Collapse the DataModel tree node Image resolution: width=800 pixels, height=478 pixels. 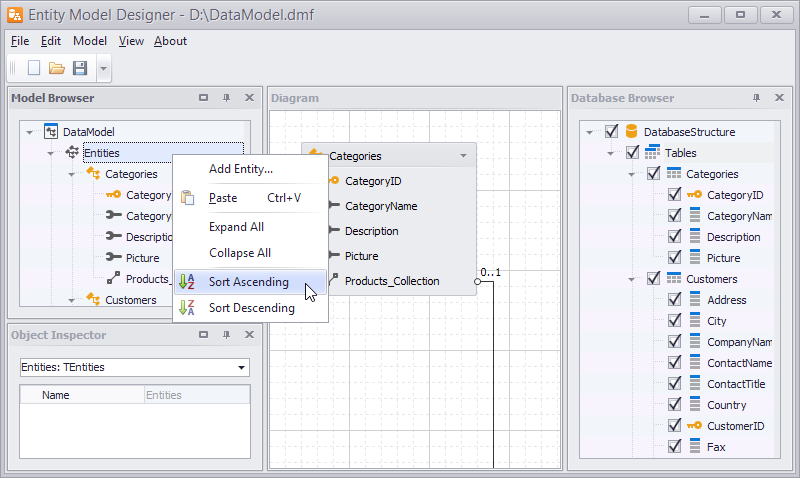[x=30, y=132]
